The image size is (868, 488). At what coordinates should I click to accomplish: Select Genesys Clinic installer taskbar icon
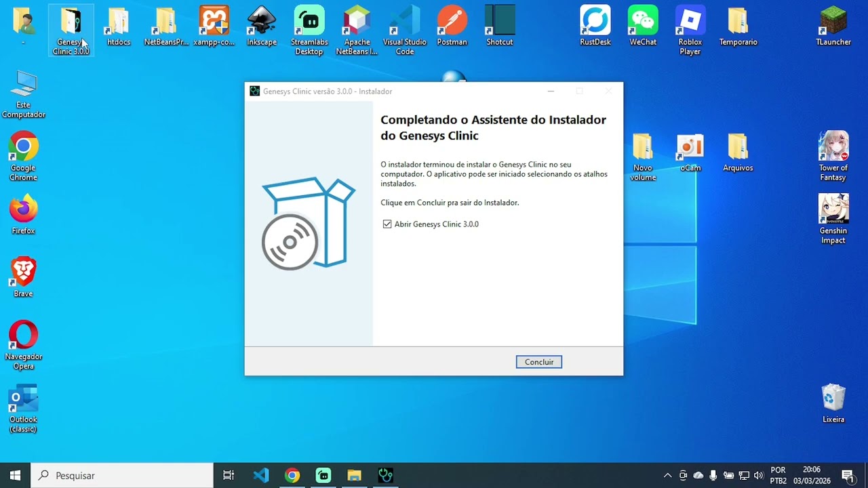(x=386, y=476)
